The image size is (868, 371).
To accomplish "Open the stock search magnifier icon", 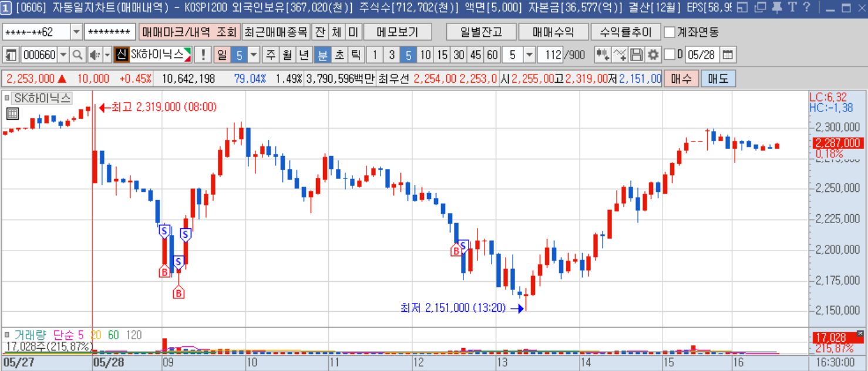I will point(78,55).
